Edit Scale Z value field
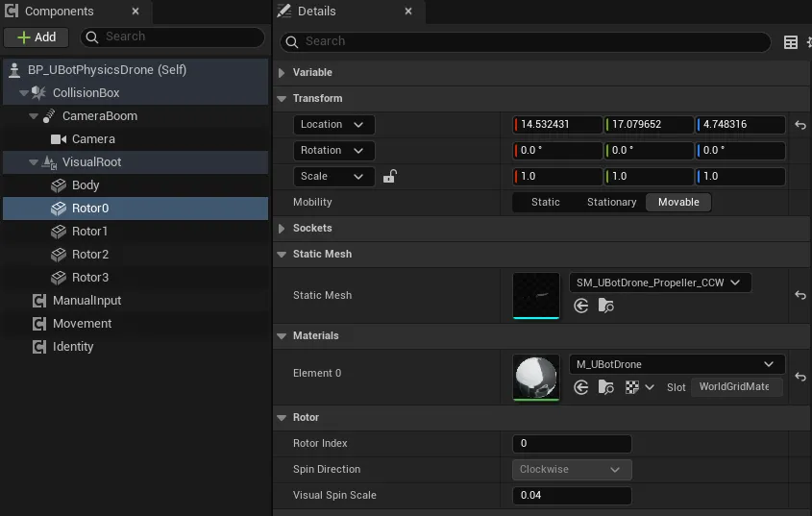 point(740,176)
